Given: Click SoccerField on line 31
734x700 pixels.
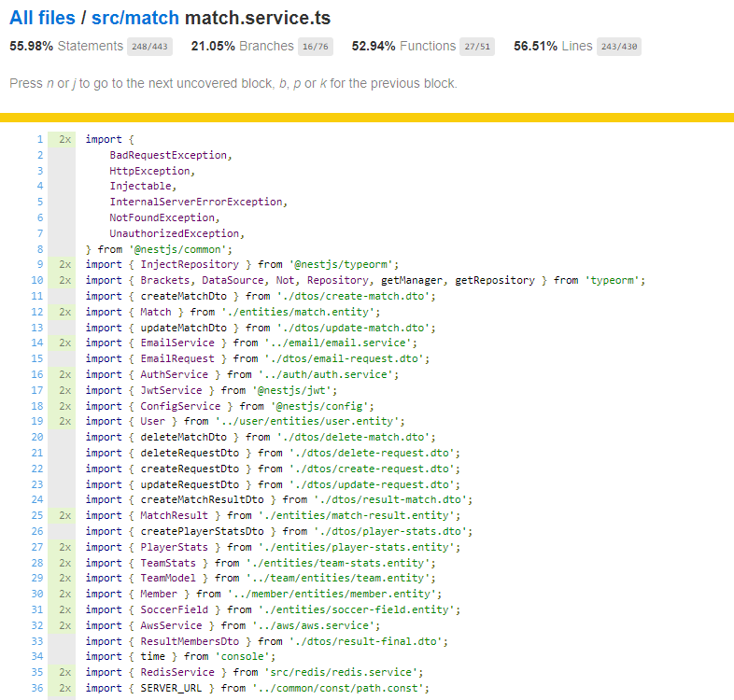Looking at the screenshot, I should pos(174,610).
